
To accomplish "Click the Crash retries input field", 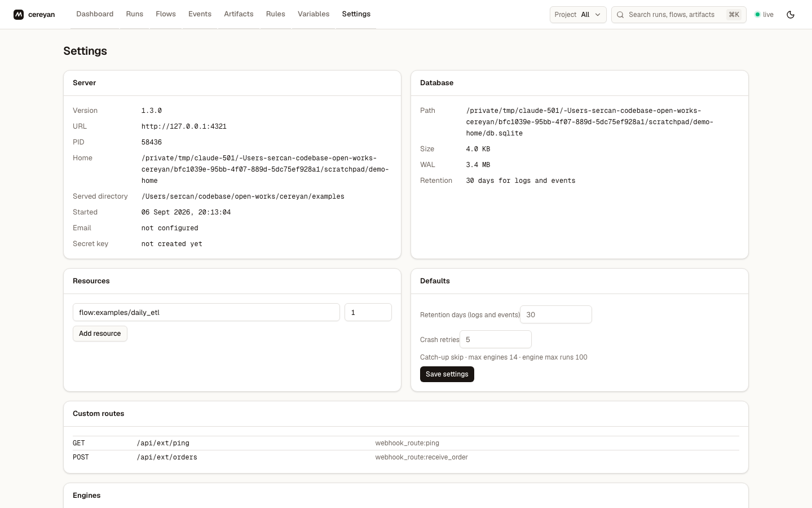I will tap(496, 339).
